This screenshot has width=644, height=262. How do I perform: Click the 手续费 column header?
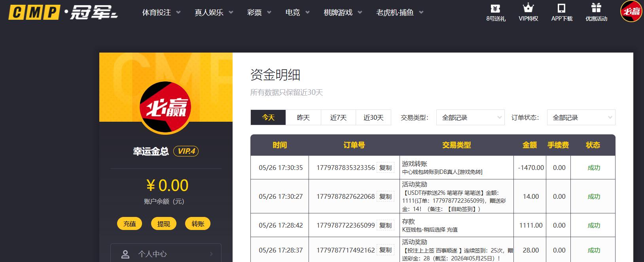(x=558, y=145)
